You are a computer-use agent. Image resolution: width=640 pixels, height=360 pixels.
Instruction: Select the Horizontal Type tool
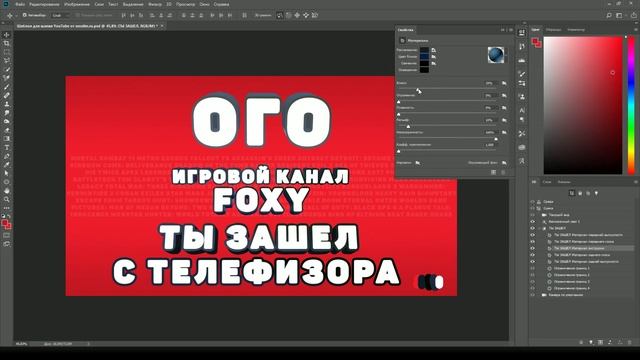point(7,147)
